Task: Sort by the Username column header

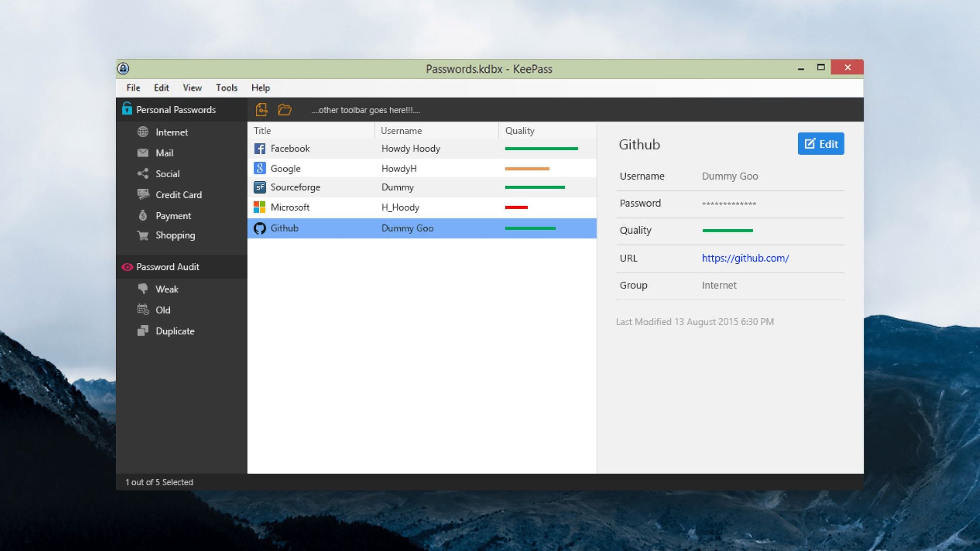Action: (437, 131)
